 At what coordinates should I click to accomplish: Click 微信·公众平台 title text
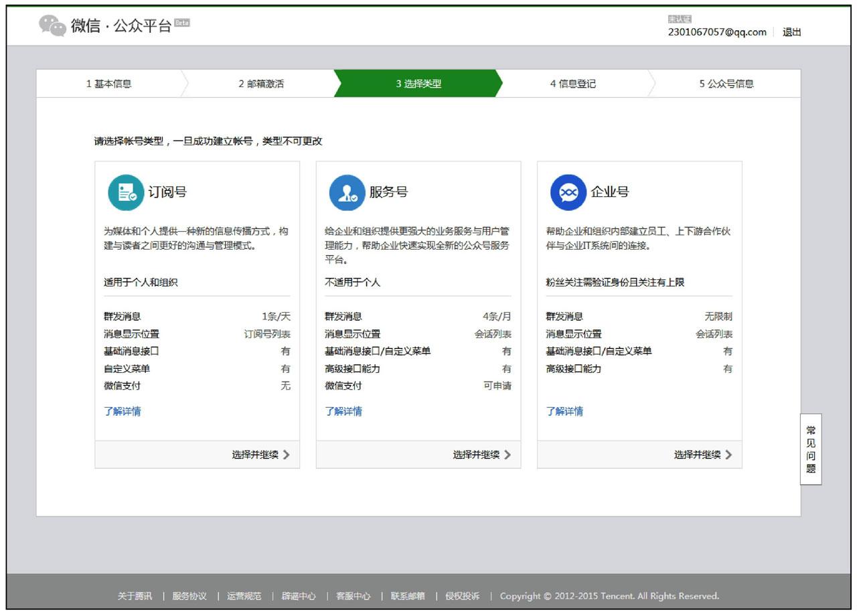pos(121,27)
